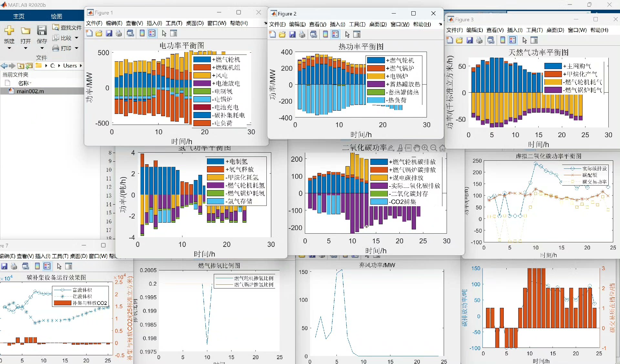Expand the 新建 (New) dropdown arrow
620x364 pixels.
coord(9,48)
